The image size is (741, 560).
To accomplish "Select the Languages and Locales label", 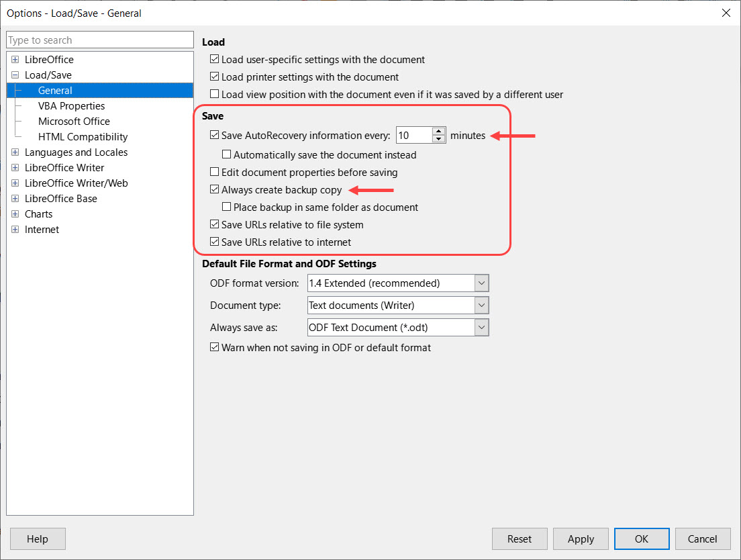I will tap(76, 152).
